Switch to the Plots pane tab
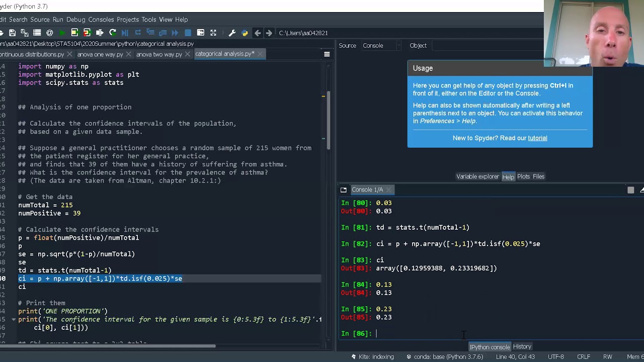This screenshot has width=644, height=362. [x=524, y=176]
